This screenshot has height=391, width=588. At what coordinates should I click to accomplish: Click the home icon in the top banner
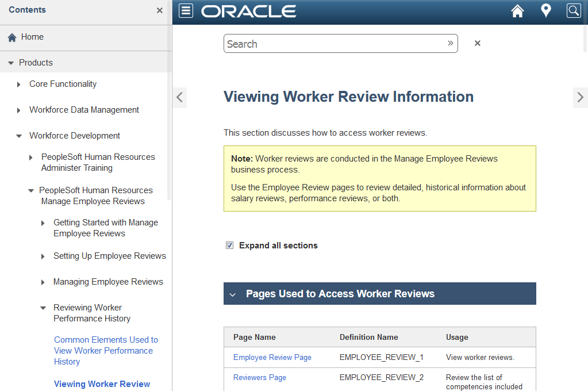(517, 10)
